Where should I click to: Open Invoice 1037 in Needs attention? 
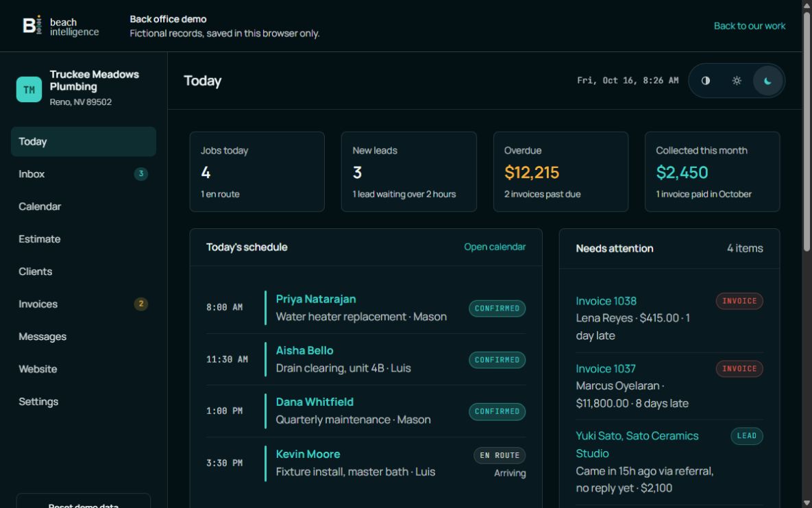(605, 369)
